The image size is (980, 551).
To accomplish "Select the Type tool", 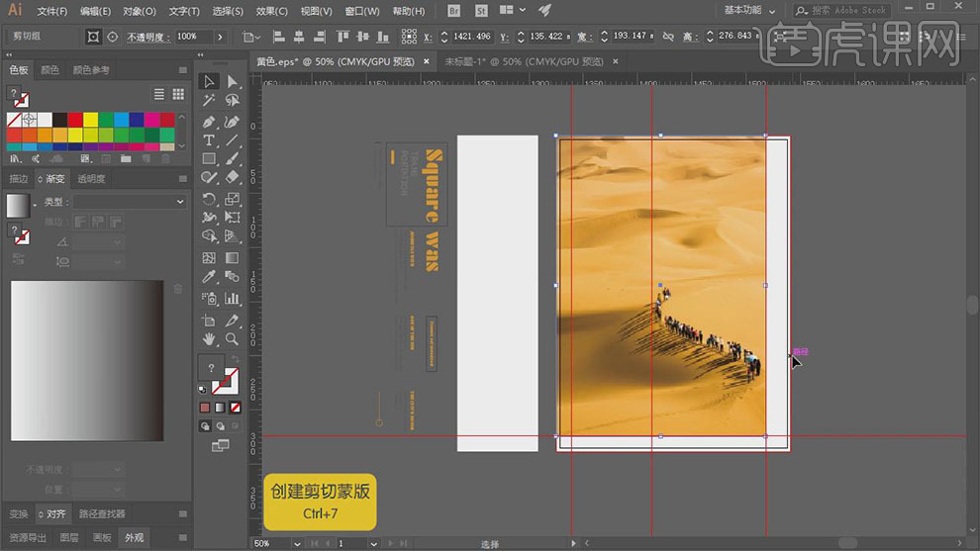I will click(x=209, y=140).
